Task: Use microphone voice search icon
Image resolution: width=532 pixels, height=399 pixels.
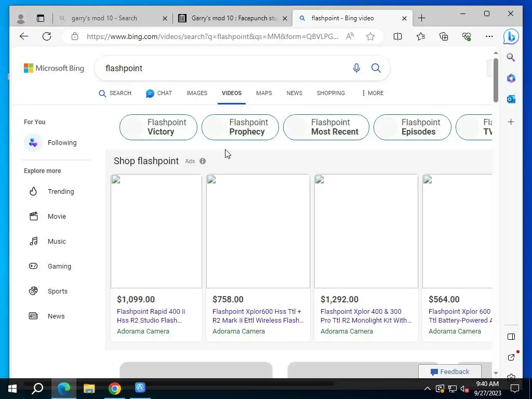Action: point(356,68)
